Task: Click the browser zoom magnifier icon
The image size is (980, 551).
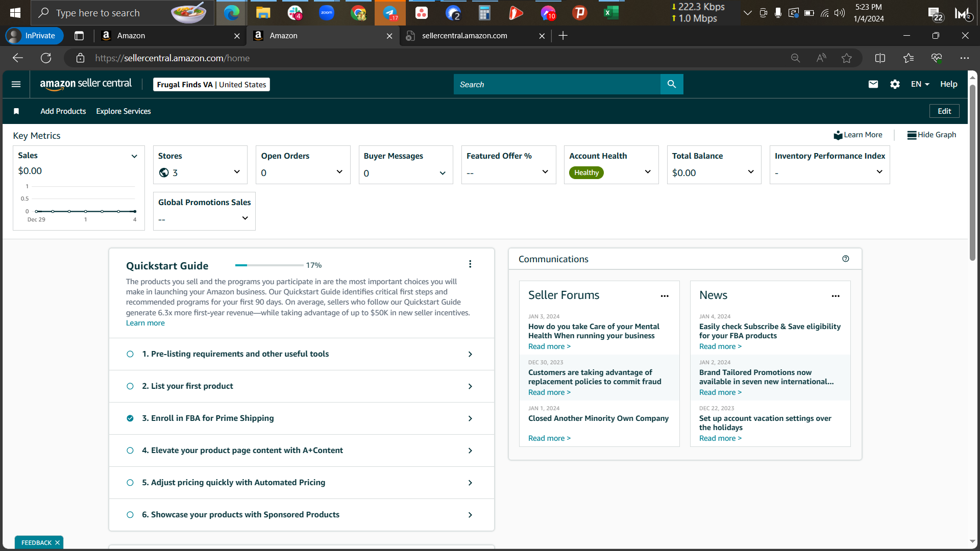Action: point(795,58)
